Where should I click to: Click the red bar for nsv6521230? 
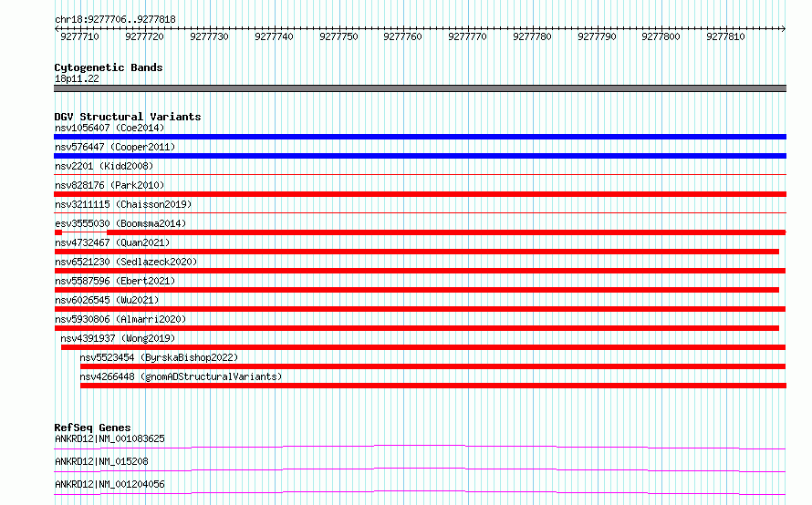coord(420,271)
